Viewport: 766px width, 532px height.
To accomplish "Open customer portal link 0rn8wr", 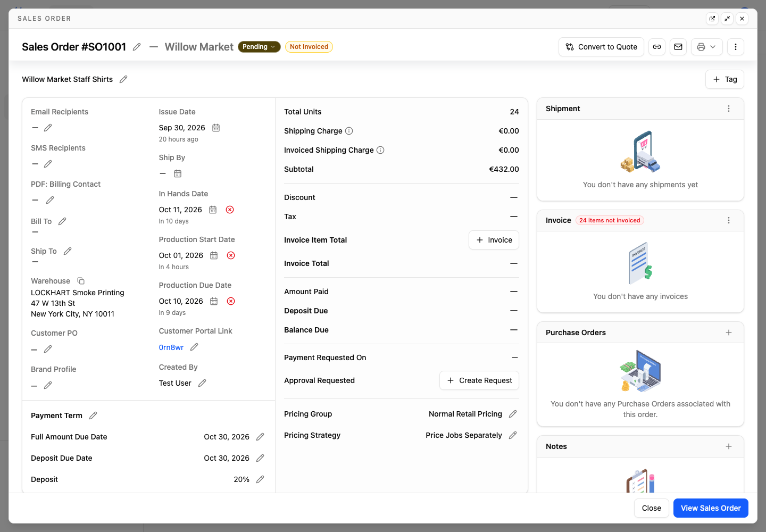I will [171, 347].
